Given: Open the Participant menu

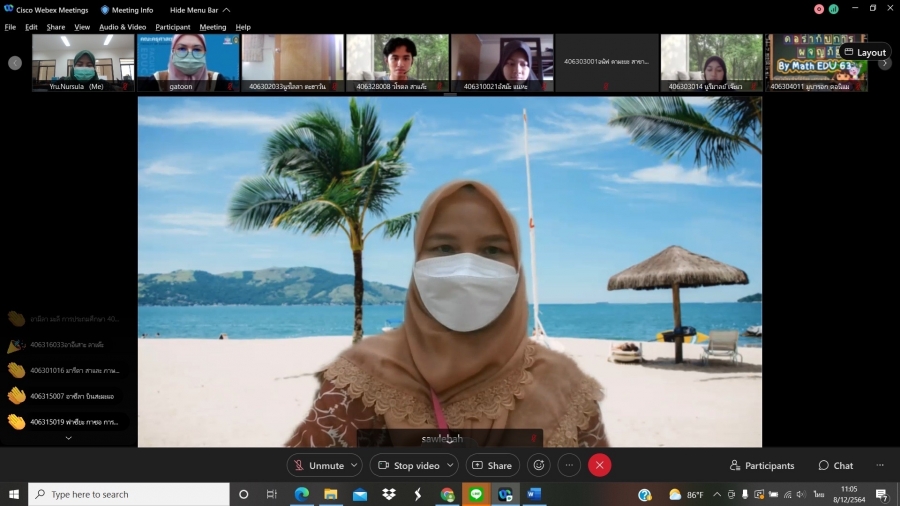Looking at the screenshot, I should (x=172, y=27).
